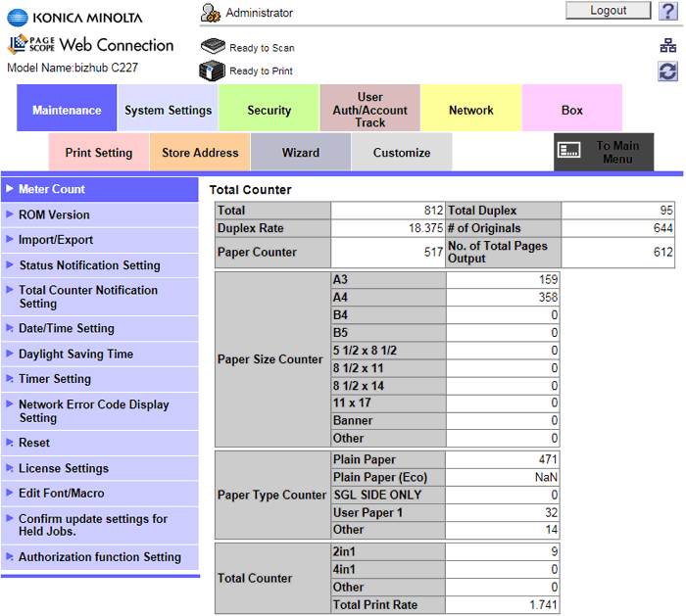Click the # of Originals value 644
This screenshot has width=686, height=616.
point(662,228)
